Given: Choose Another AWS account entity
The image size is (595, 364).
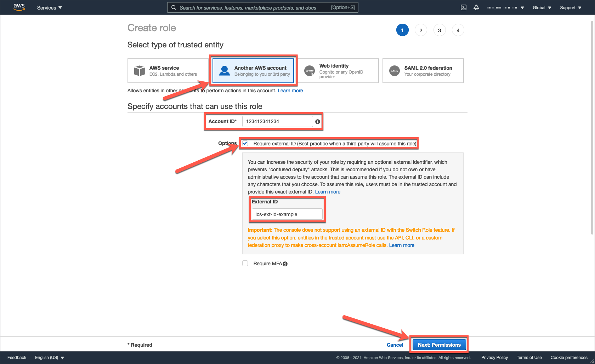Looking at the screenshot, I should [x=253, y=71].
